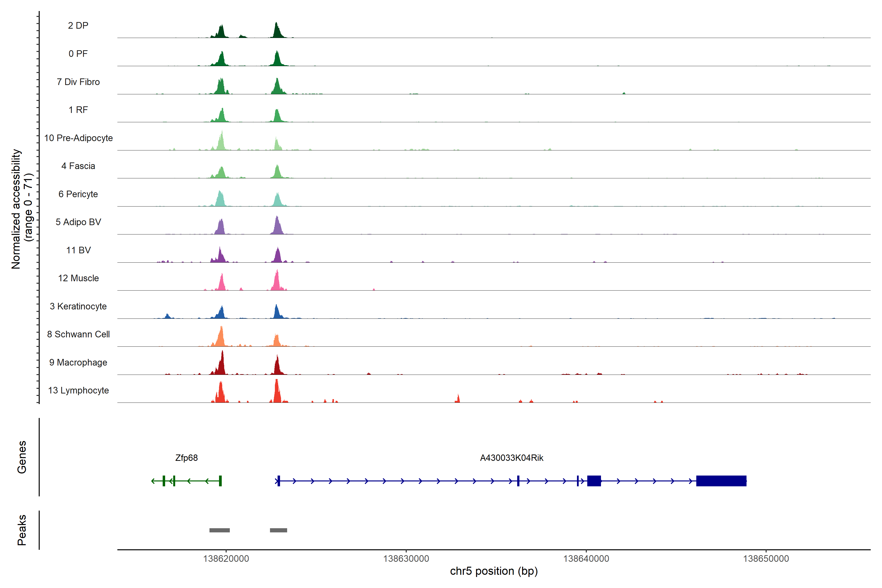
Task: Click the 138650000 axis tick label
Action: pyautogui.click(x=766, y=559)
